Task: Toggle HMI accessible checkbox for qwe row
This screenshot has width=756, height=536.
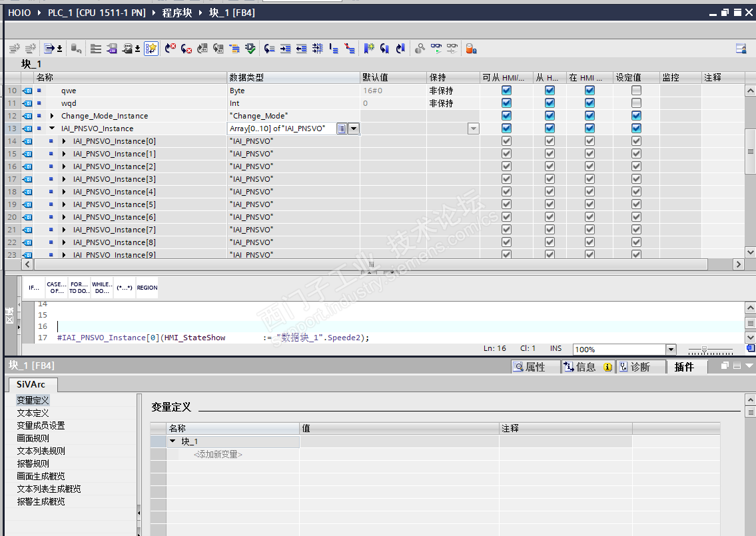Action: click(x=506, y=90)
